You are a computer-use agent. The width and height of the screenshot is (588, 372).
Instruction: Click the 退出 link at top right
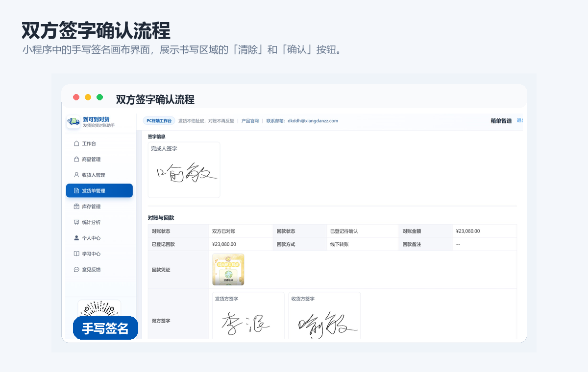click(519, 120)
